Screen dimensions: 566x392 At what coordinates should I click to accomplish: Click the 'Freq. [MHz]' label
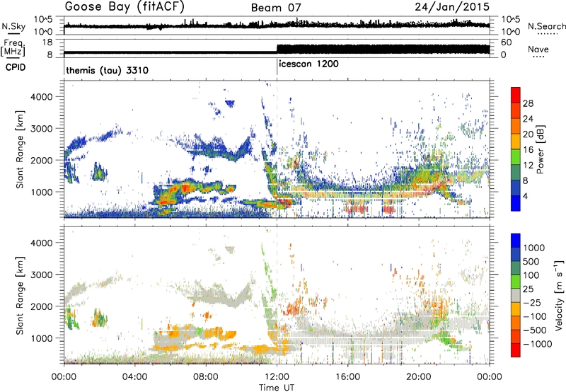click(13, 47)
